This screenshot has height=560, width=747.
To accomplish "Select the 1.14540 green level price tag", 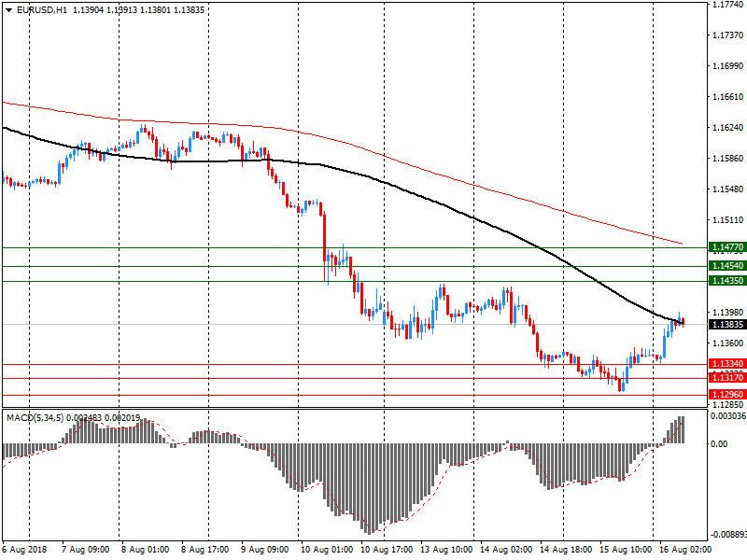I will pos(727,266).
